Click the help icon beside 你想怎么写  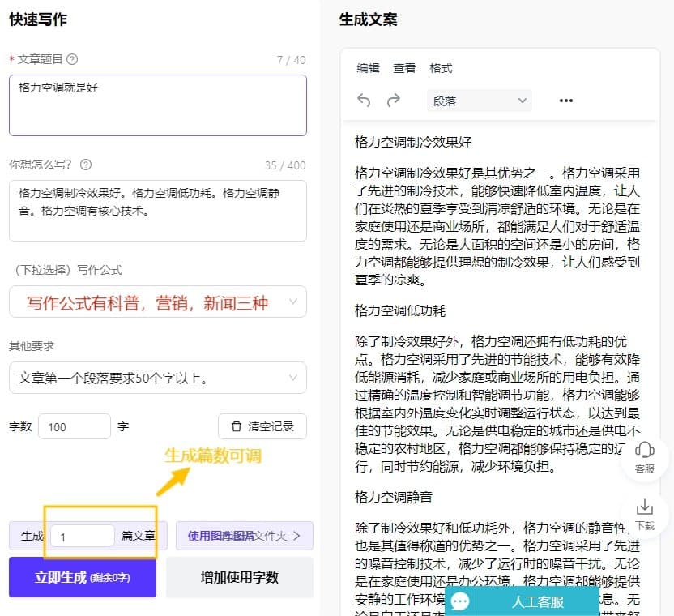(x=86, y=165)
